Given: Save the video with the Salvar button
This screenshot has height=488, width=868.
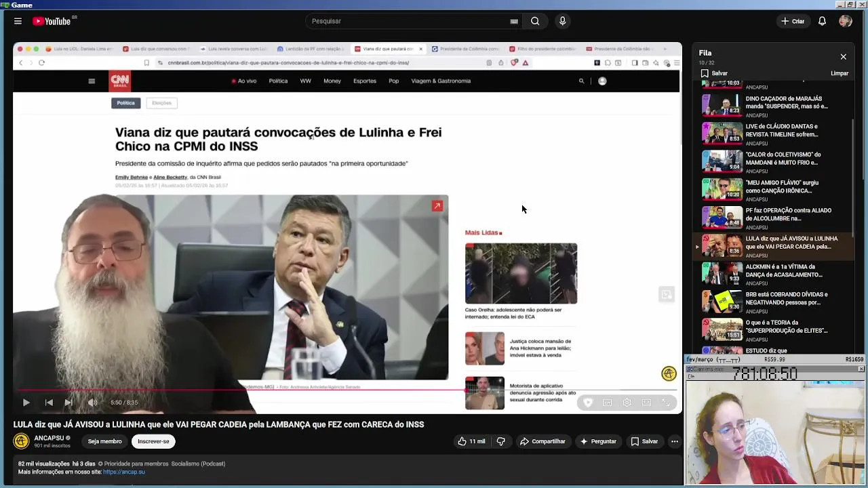Looking at the screenshot, I should pyautogui.click(x=644, y=441).
